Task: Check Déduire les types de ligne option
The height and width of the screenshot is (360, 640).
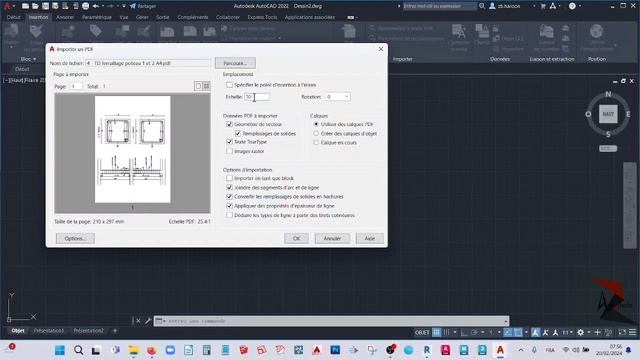Action: 229,215
